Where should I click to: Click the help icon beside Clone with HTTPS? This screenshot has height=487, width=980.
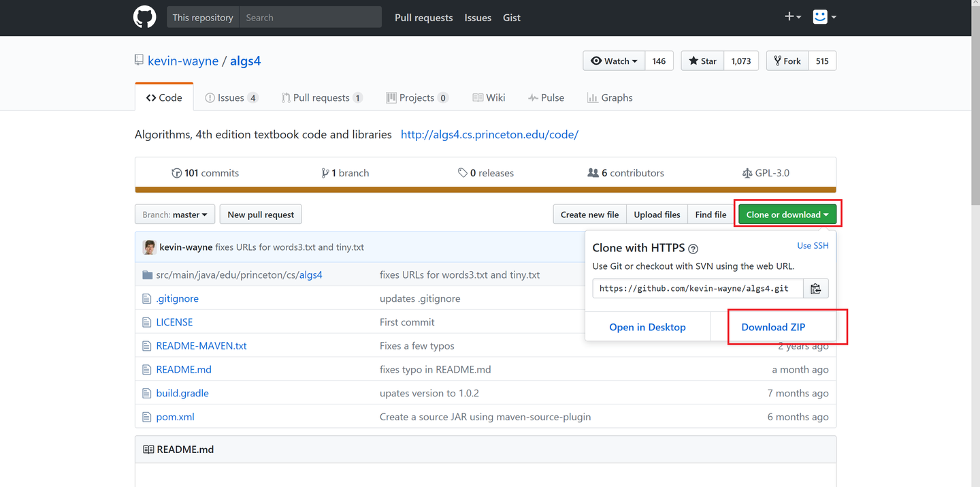coord(693,249)
